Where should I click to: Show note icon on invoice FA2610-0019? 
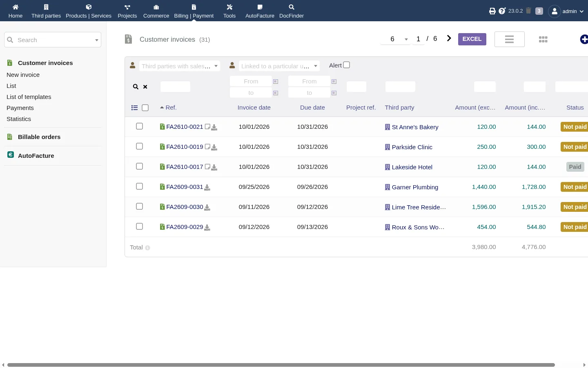(x=207, y=147)
